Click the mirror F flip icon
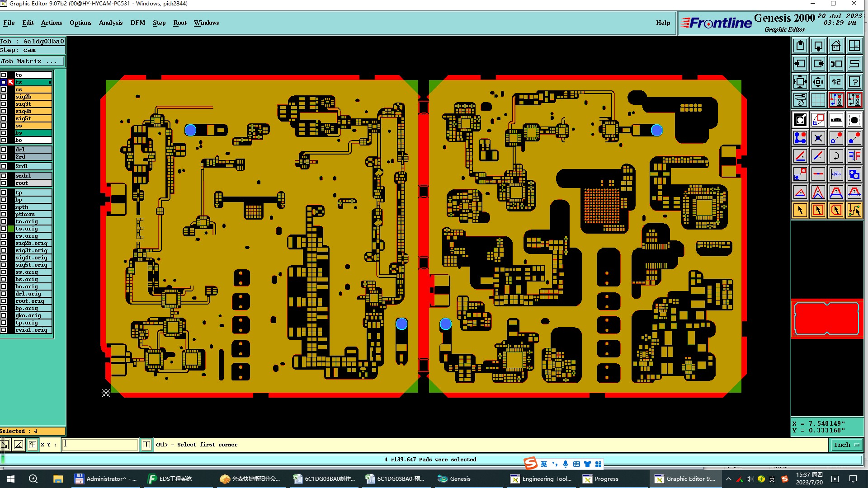868x488 pixels. click(854, 156)
